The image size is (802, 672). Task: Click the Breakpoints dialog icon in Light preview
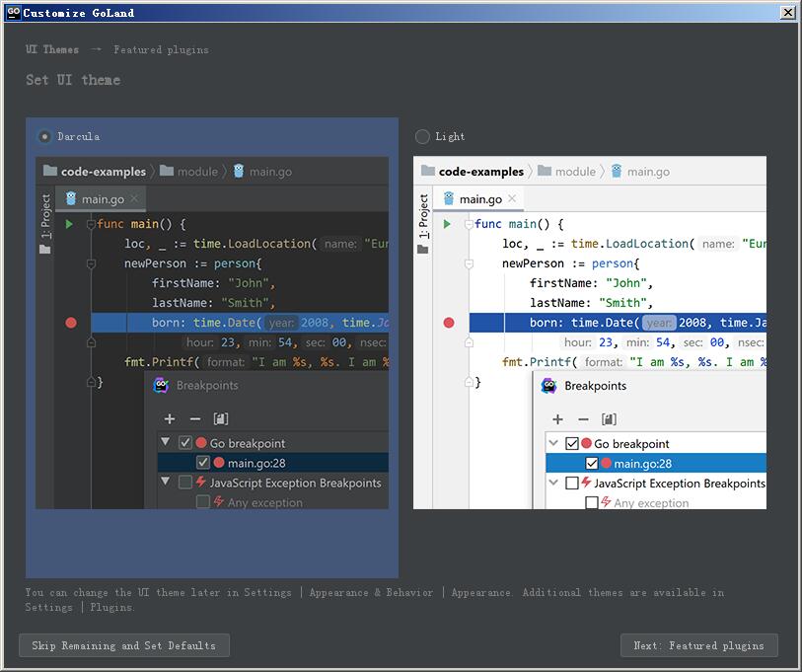pos(548,386)
